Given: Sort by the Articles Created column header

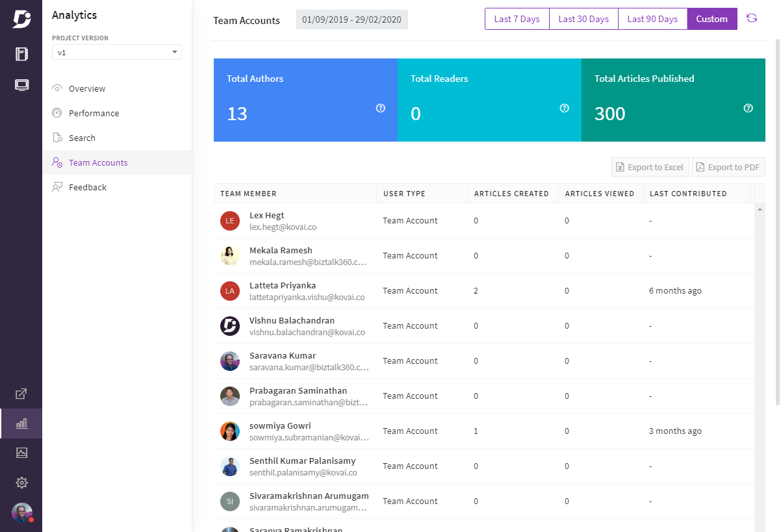Looking at the screenshot, I should [512, 193].
